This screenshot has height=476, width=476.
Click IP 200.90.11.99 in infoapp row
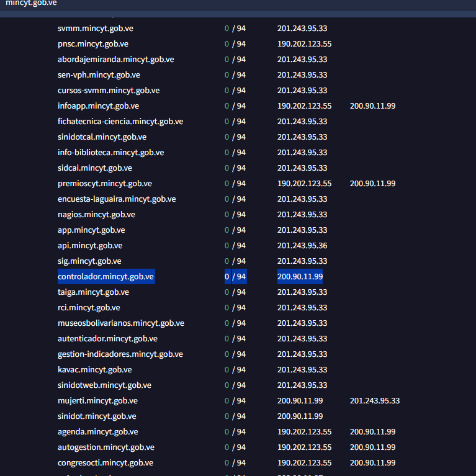(x=372, y=106)
